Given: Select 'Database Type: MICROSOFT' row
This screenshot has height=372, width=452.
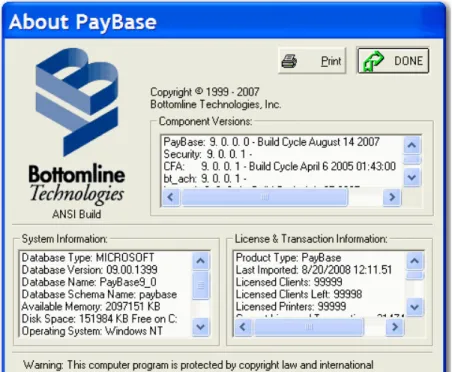Looking at the screenshot, I should pos(88,258).
